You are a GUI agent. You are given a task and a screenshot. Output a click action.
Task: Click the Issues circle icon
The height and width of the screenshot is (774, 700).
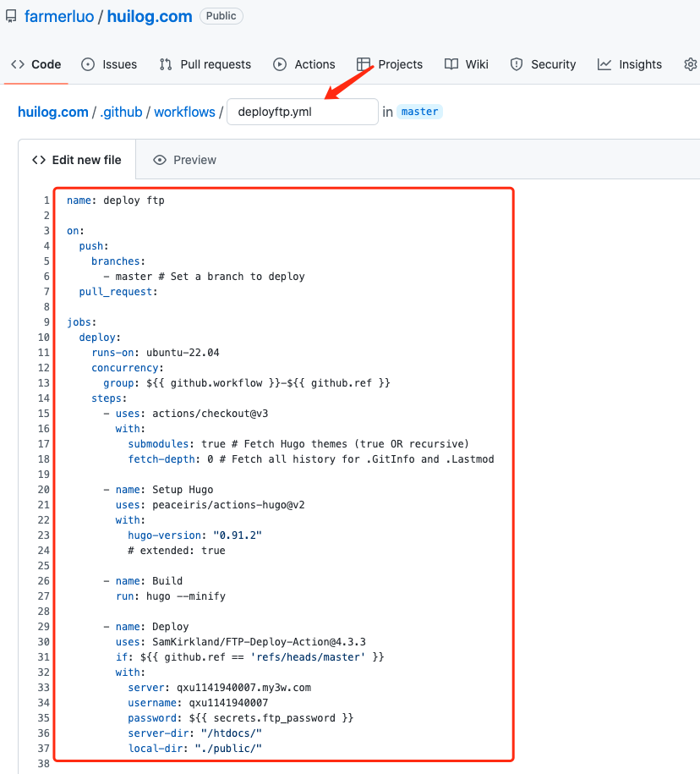[88, 64]
